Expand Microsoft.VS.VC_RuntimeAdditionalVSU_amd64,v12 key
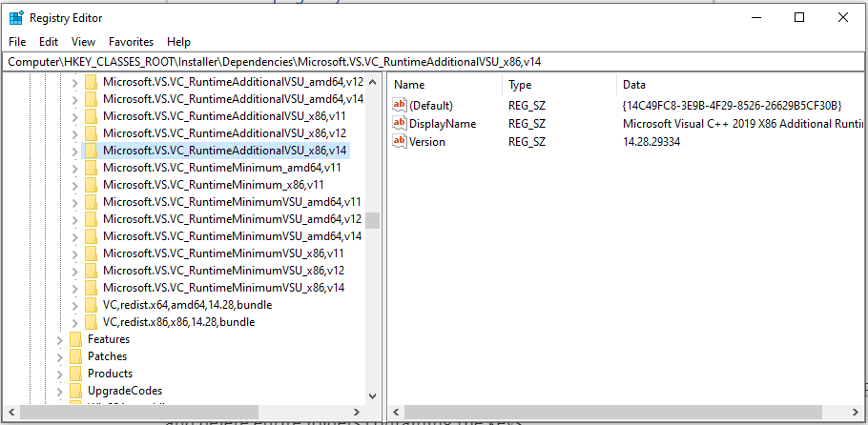Viewport: 868px width, 425px height. coord(75,83)
